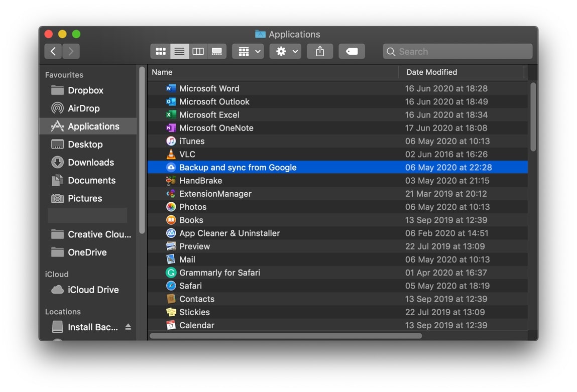Image resolution: width=577 pixels, height=392 pixels.
Task: Open Microsoft Word
Action: click(x=209, y=88)
